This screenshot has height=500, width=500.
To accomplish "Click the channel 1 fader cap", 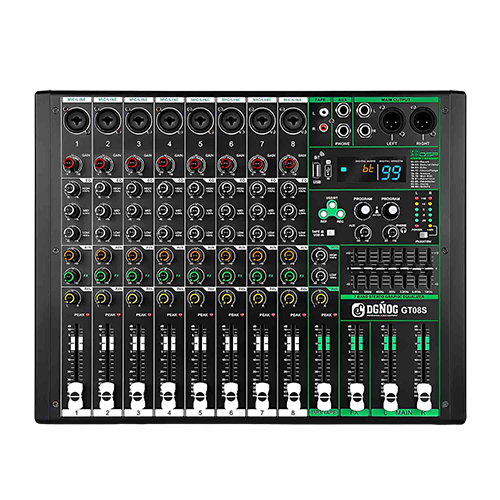I will pyautogui.click(x=75, y=396).
